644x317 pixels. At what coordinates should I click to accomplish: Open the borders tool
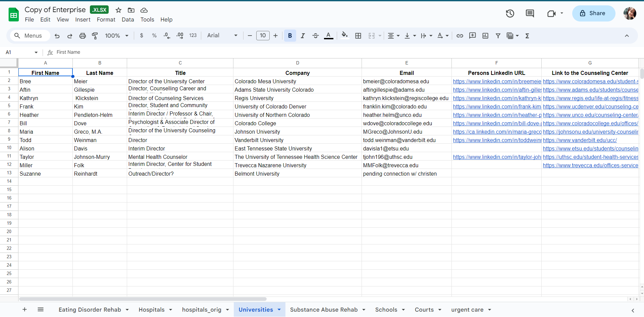(x=358, y=36)
